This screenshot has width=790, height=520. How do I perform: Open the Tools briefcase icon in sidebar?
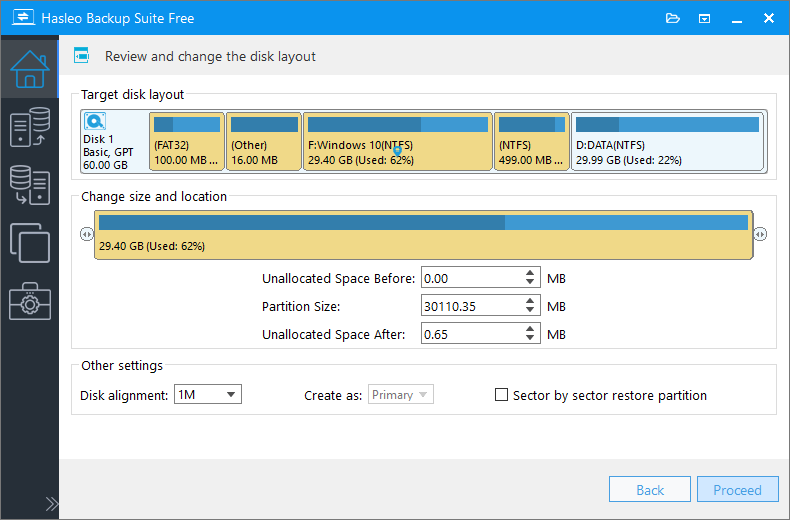click(x=30, y=301)
